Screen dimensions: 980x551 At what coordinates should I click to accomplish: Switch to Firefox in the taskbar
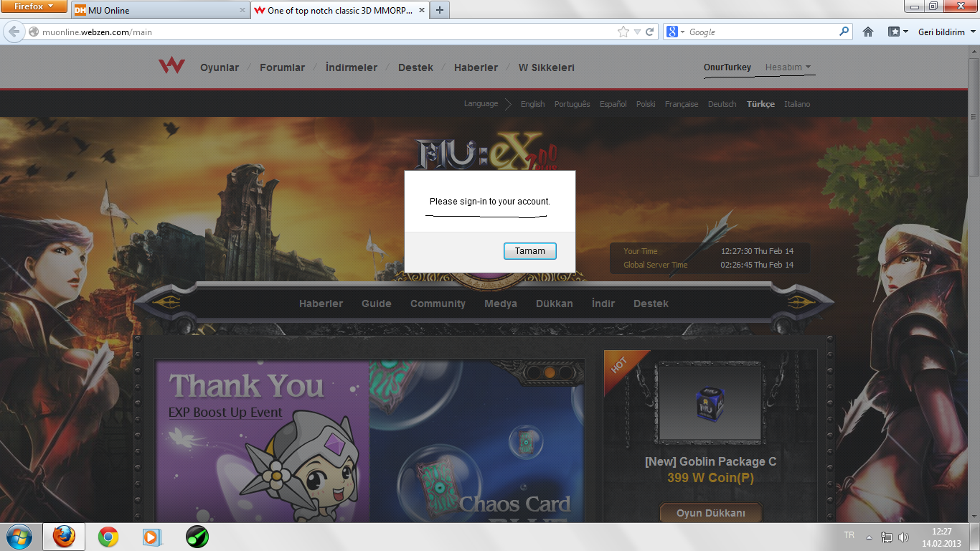[x=64, y=536]
